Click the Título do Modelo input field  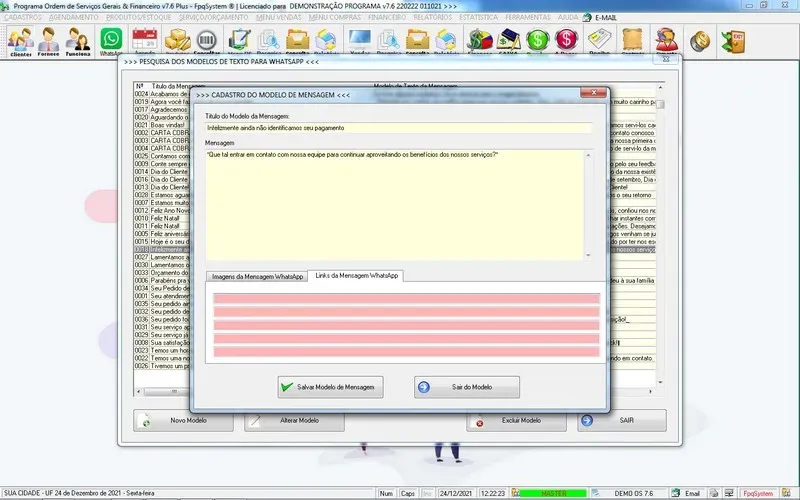pyautogui.click(x=400, y=128)
